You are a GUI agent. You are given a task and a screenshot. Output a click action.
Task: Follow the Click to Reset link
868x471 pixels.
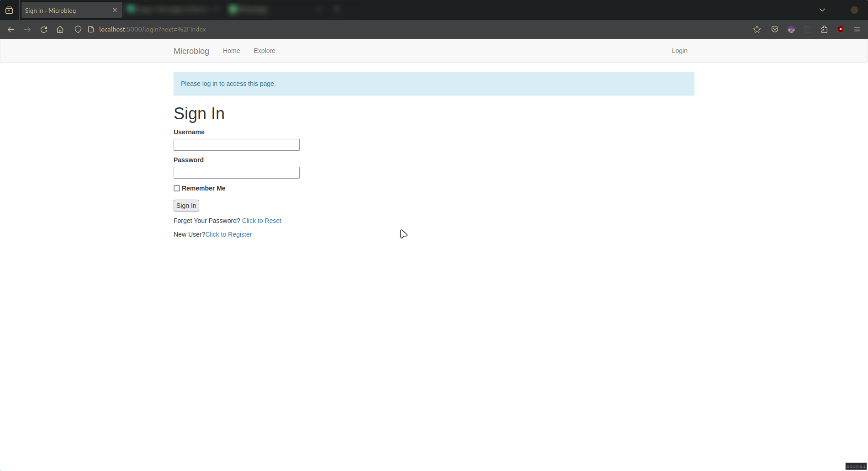coord(262,221)
